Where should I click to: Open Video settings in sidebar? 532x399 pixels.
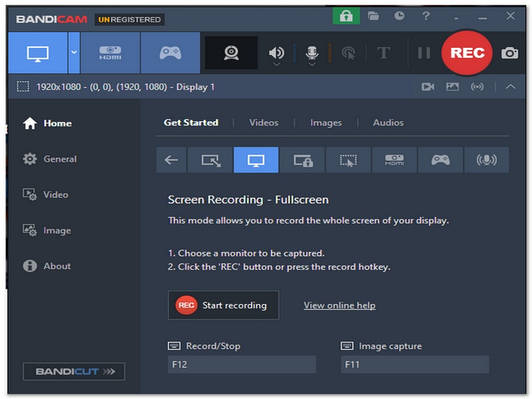coord(46,195)
